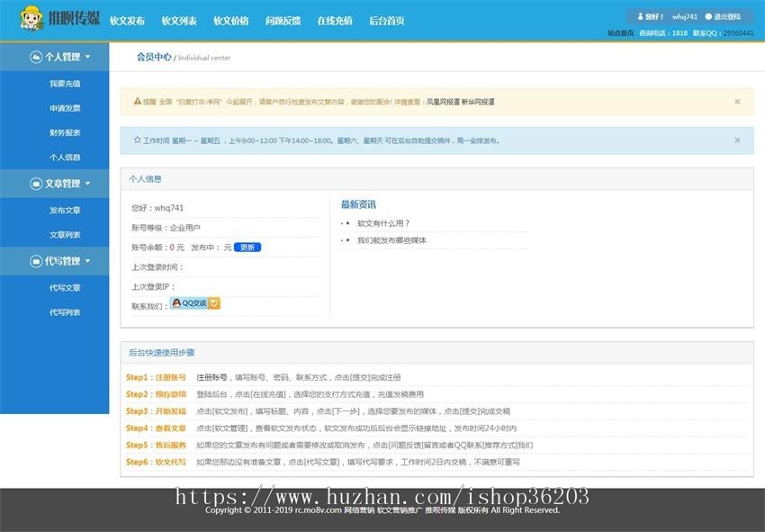Image resolution: width=765 pixels, height=532 pixels.
Task: Open the 问题反馈 menu item
Action: (283, 20)
